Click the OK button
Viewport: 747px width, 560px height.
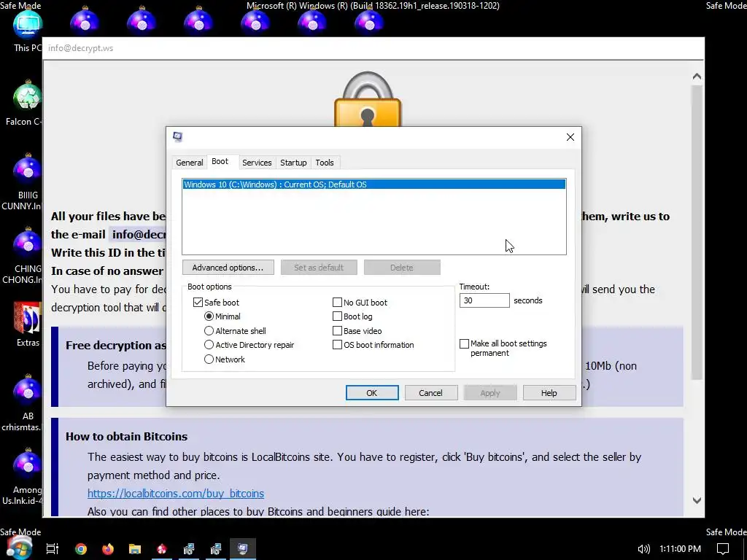372,393
